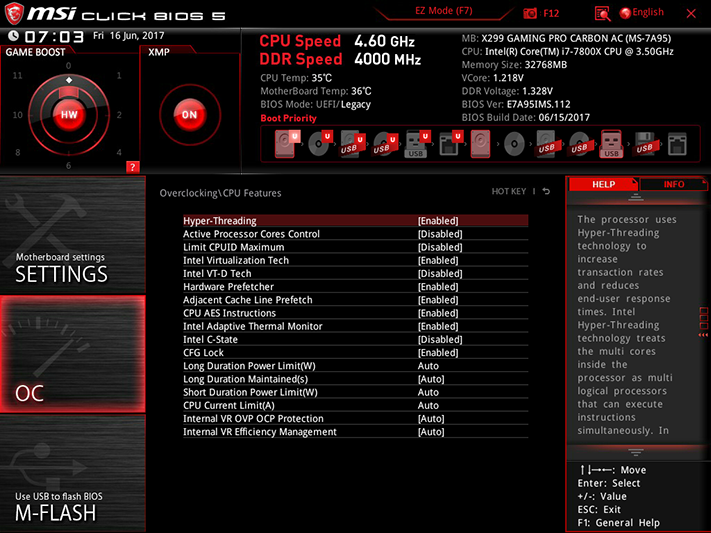Viewport: 711px width, 533px height.
Task: Switch to EZ Mode (F7)
Action: click(443, 11)
